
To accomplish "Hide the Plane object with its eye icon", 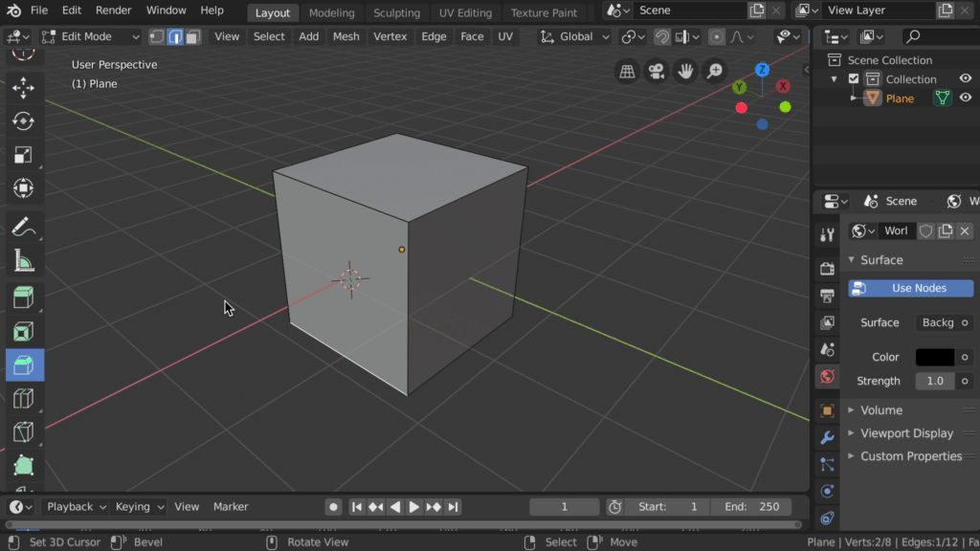I will coord(966,98).
